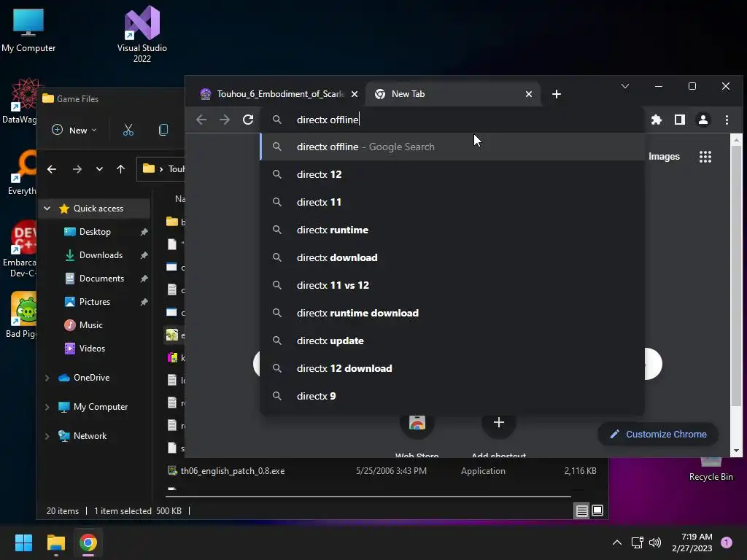Open network icon in system tray
The image size is (747, 560).
(637, 542)
